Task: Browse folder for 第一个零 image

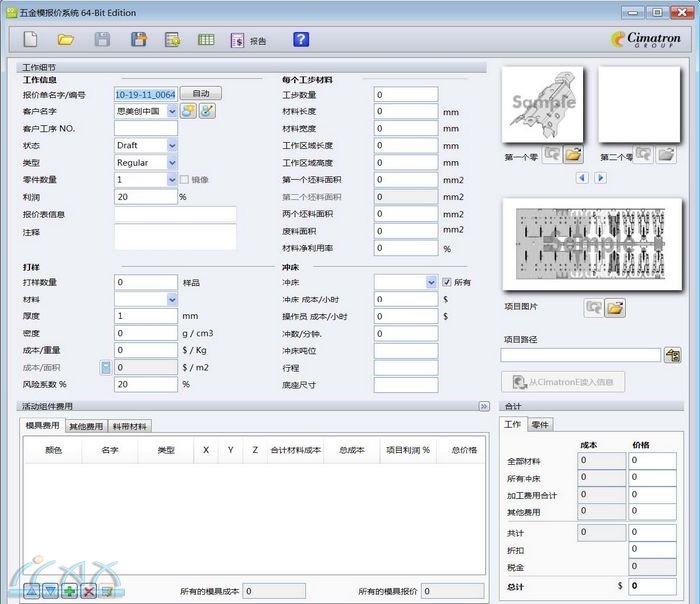Action: click(573, 155)
